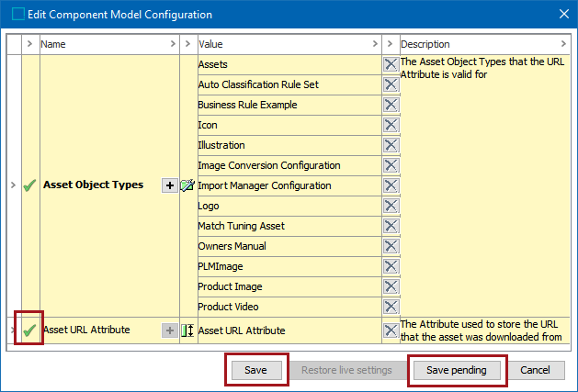Clear the Asset URL Attribute value
This screenshot has width=578, height=392.
[x=391, y=330]
